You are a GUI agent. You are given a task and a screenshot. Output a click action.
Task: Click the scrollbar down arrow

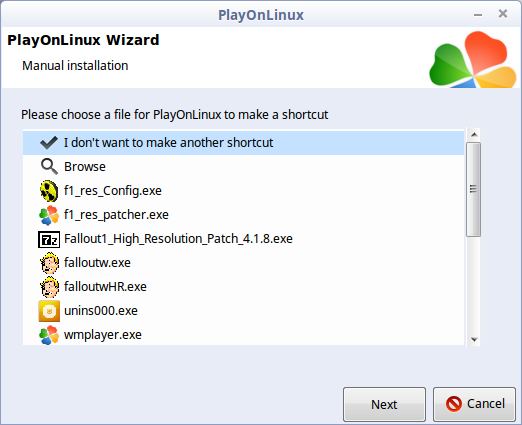474,340
